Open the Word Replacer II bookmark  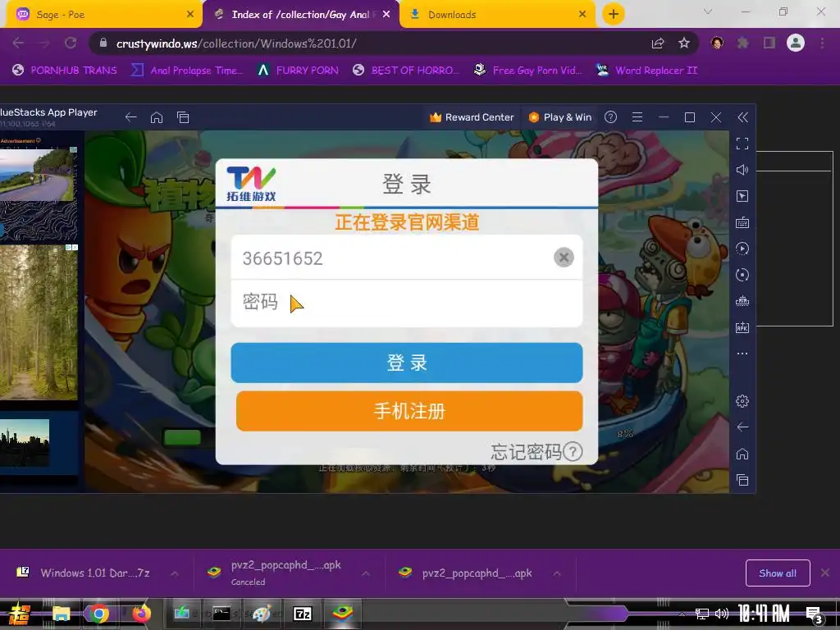coord(646,71)
